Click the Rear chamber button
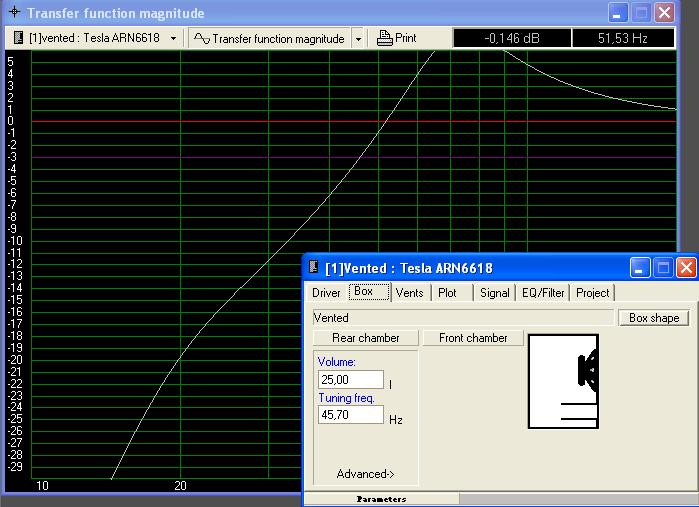Screen dimensions: 699x507 [x=366, y=338]
